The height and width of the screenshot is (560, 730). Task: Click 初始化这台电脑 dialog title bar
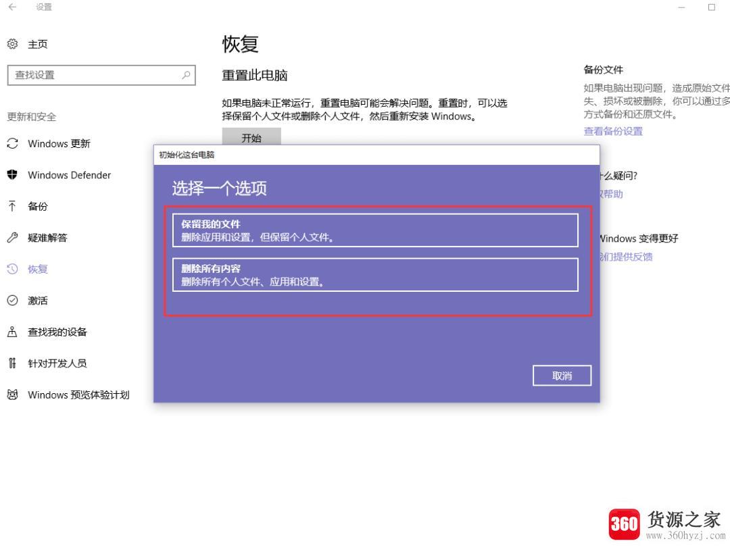pos(376,155)
